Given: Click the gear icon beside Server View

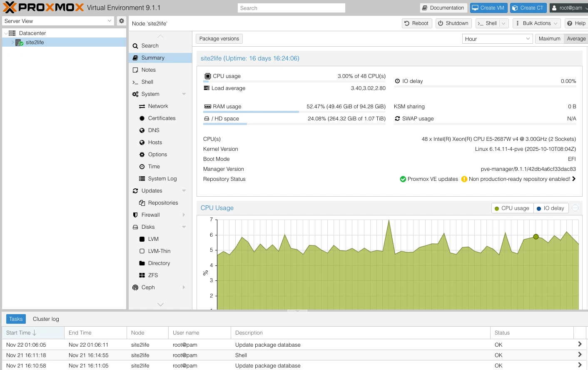Looking at the screenshot, I should [121, 21].
